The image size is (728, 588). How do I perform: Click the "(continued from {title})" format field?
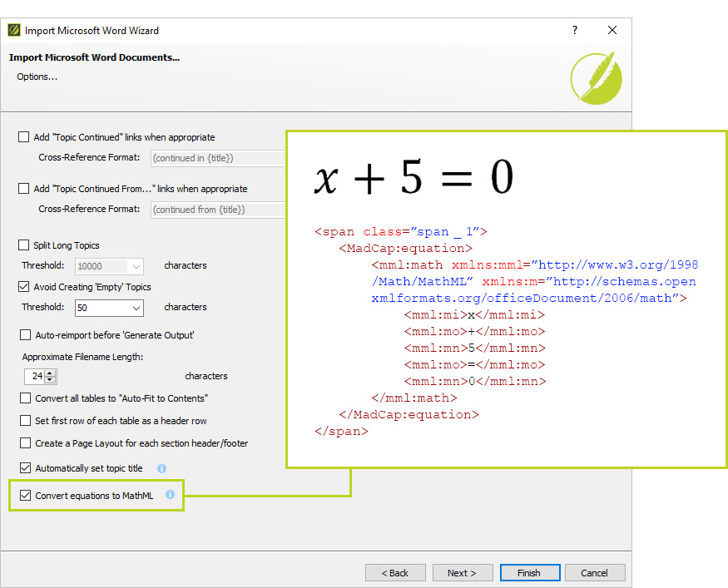pos(218,210)
